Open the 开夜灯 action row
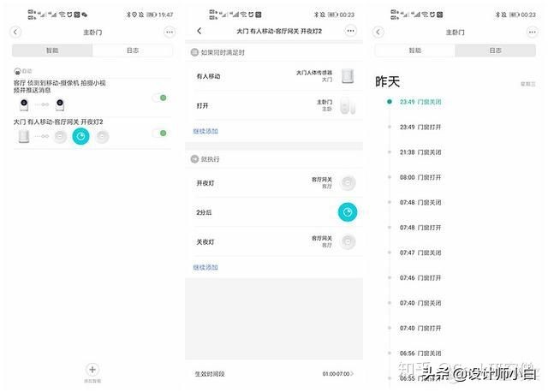548x392 pixels. point(274,182)
